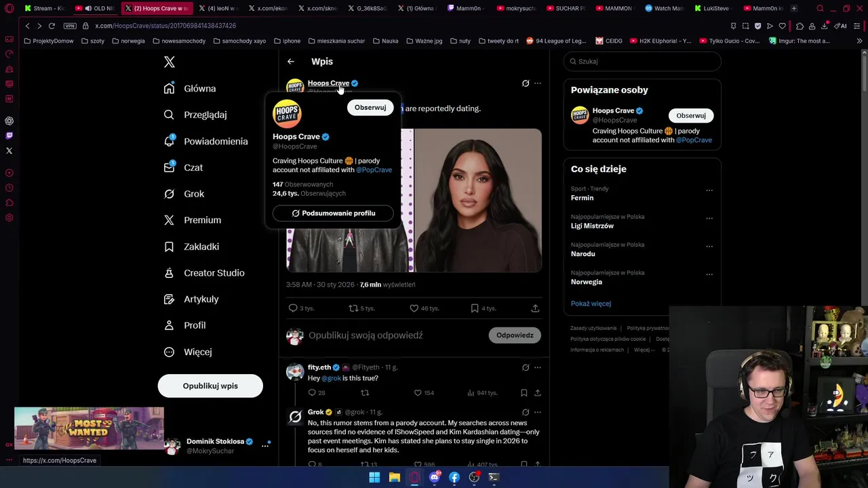Click the @grok mention in fity.eth reply
The image size is (868, 488).
click(331, 378)
